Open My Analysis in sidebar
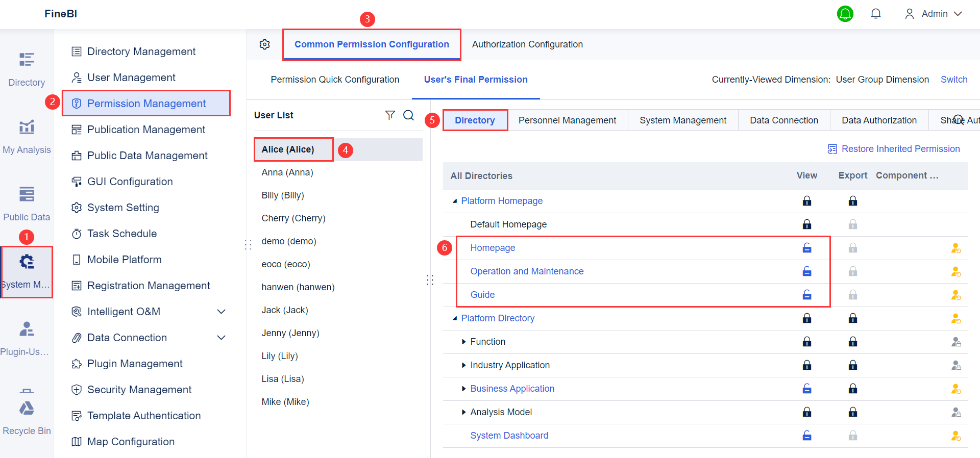 point(27,136)
